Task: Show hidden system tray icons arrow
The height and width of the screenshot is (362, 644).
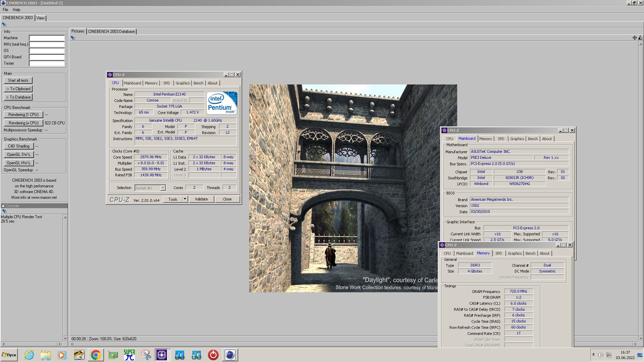Action: [593, 355]
